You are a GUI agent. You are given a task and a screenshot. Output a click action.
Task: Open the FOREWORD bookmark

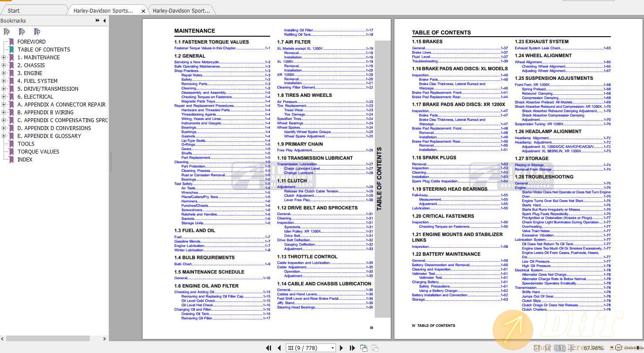coord(31,42)
